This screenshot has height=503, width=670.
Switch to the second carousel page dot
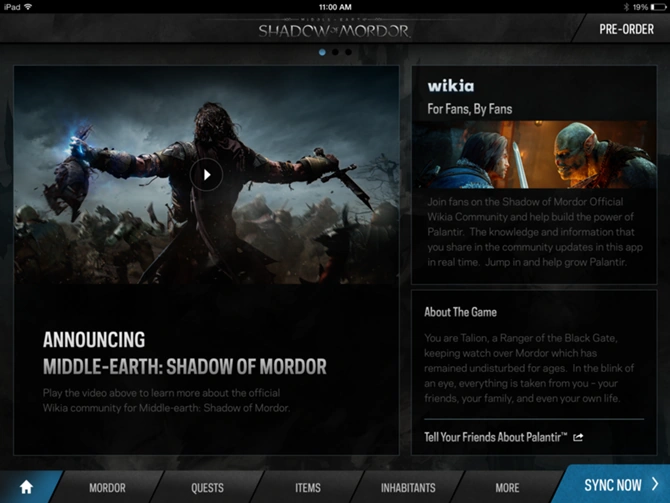coord(335,52)
